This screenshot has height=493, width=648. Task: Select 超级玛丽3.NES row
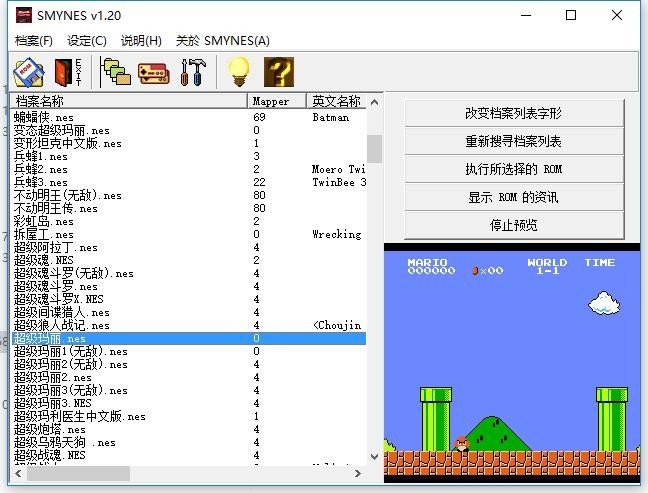point(188,403)
